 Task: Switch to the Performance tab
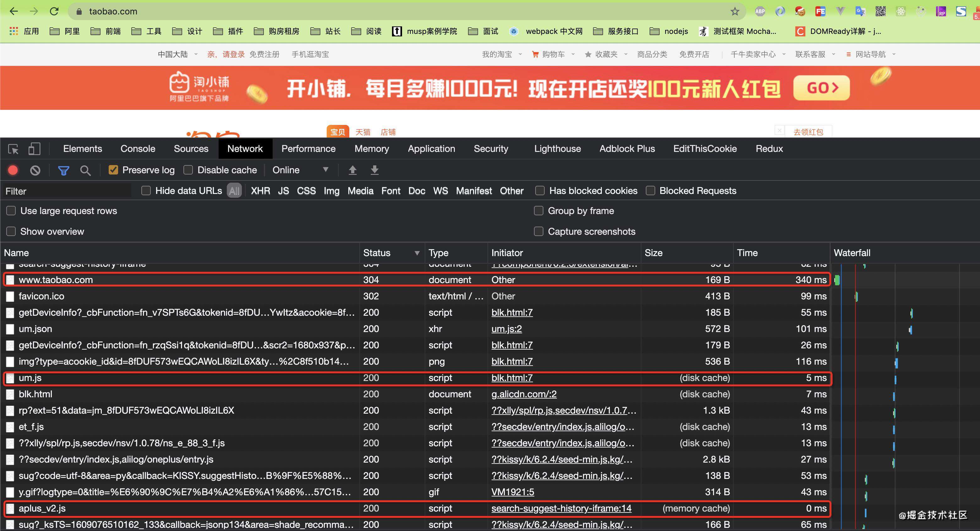click(x=308, y=149)
